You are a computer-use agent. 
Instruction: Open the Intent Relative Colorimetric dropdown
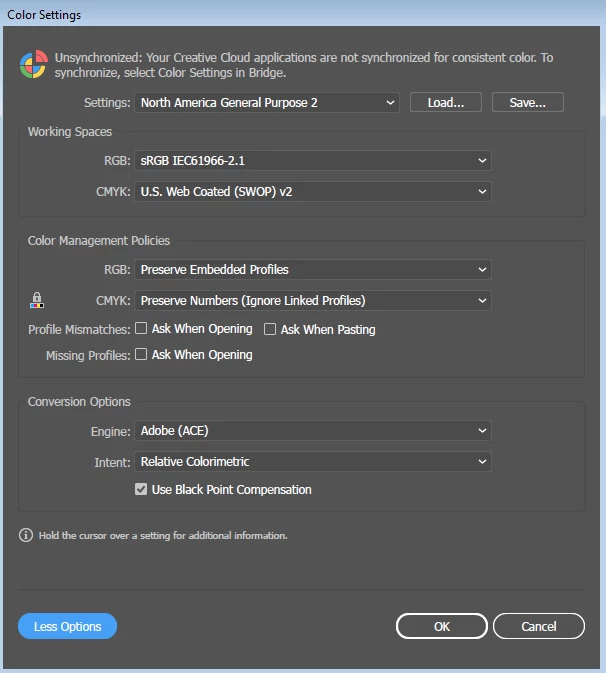pyautogui.click(x=313, y=461)
